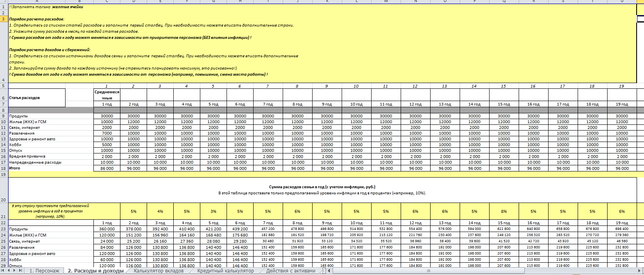
Task: Click the next sheet tab arrow
Action: 15,270
